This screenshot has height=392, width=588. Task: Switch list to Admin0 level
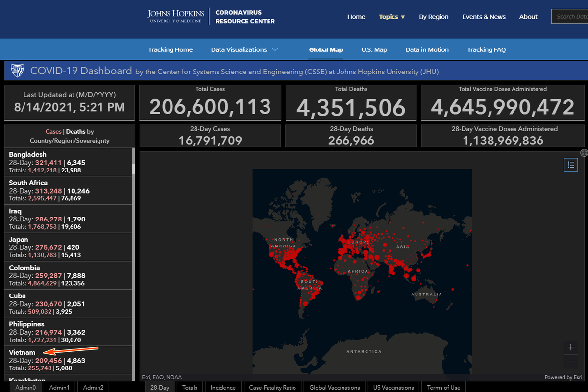(25, 387)
